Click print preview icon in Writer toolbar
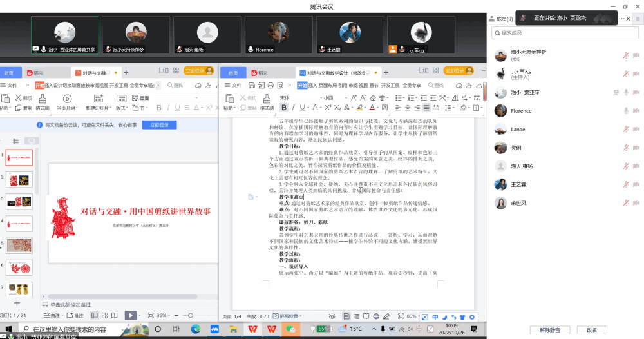This screenshot has width=644, height=339. click(x=280, y=86)
